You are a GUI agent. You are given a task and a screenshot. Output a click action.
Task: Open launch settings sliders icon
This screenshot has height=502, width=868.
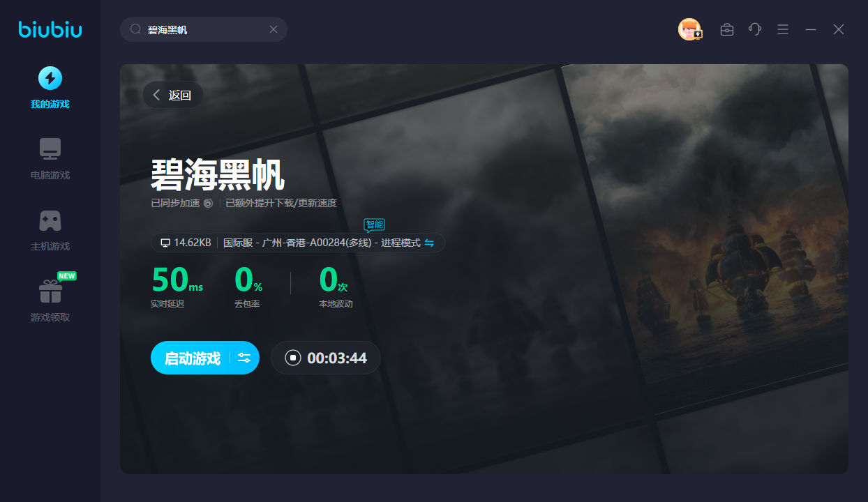pyautogui.click(x=244, y=358)
